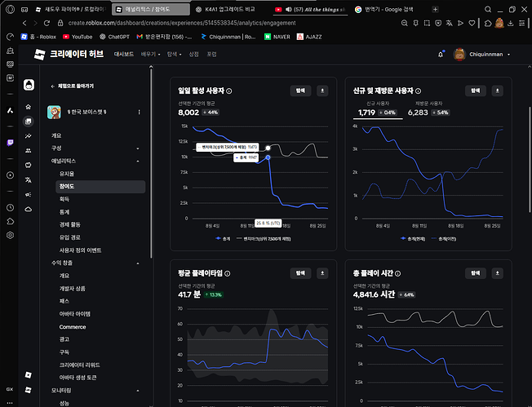Viewport: 532px width, 407px height.
Task: Open the groups people icon in sidebar
Action: 29,151
